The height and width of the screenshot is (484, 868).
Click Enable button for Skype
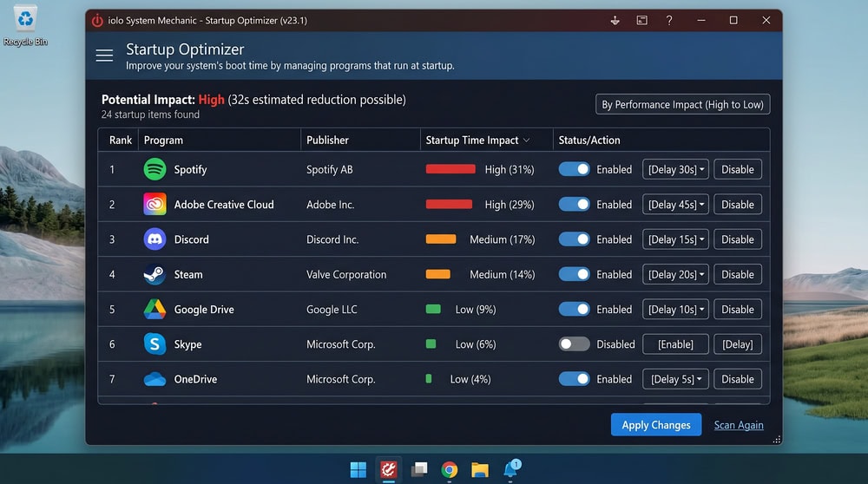coord(675,344)
